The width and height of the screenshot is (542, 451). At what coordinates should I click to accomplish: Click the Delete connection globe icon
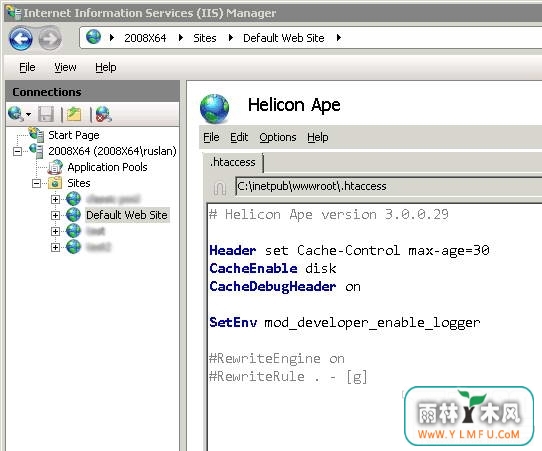click(x=103, y=114)
